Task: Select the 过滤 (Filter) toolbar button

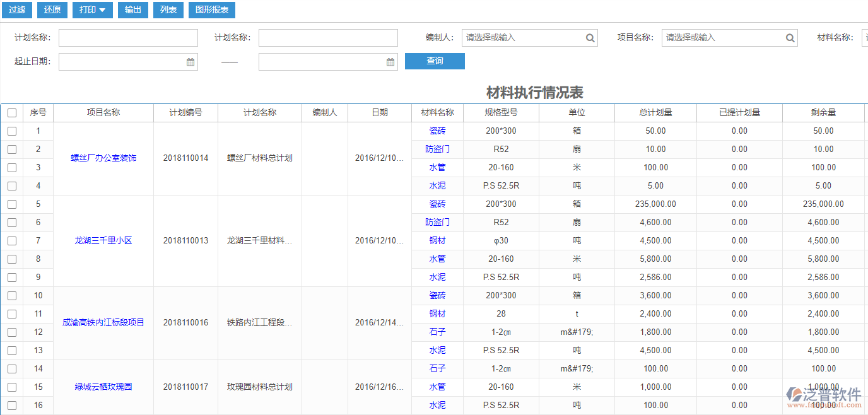Action: (16, 10)
